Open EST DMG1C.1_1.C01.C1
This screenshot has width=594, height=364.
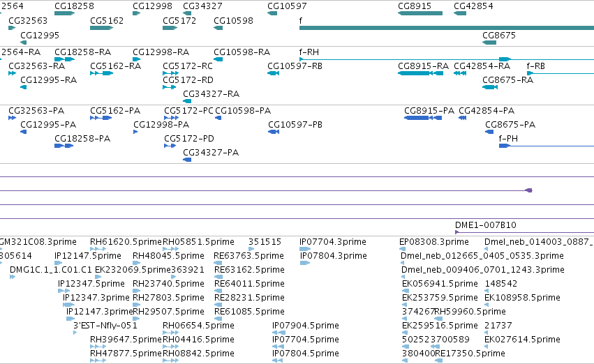tap(51, 270)
